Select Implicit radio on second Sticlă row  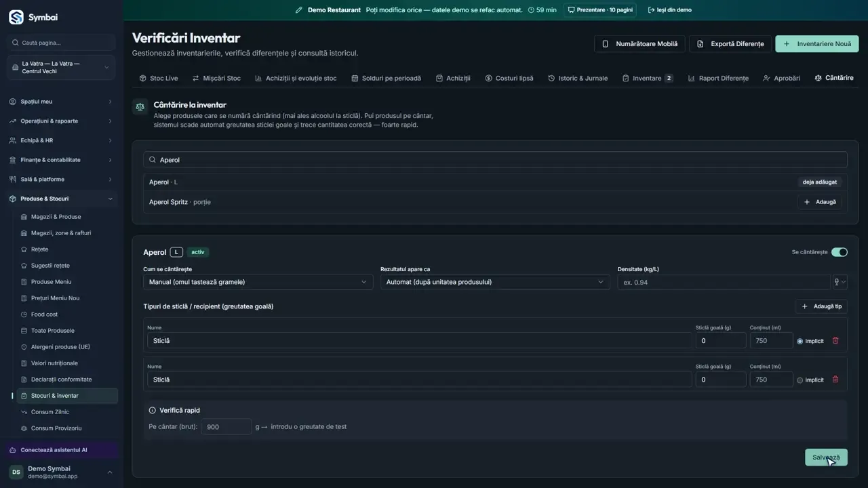click(x=800, y=380)
